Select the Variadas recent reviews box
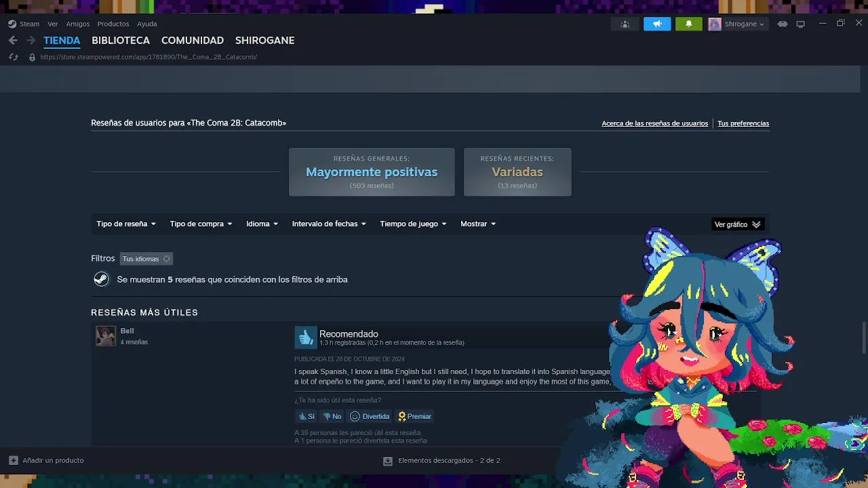Image resolution: width=868 pixels, height=488 pixels. pos(517,172)
